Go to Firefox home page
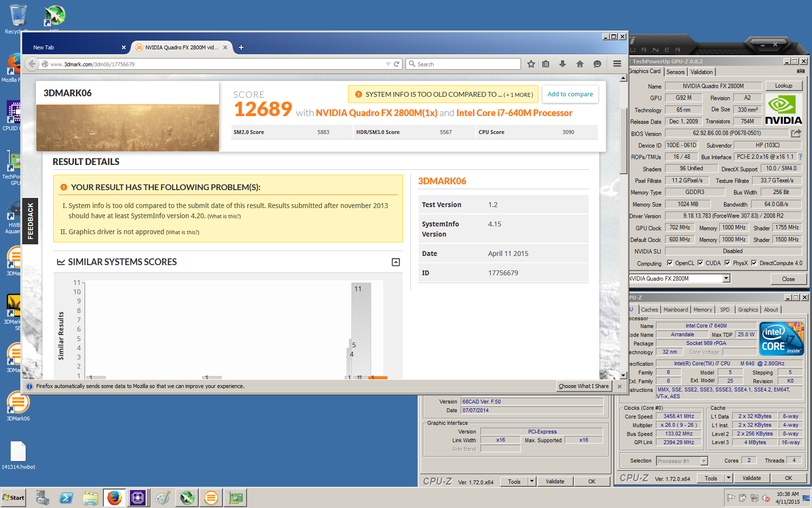The image size is (812, 508). point(580,64)
